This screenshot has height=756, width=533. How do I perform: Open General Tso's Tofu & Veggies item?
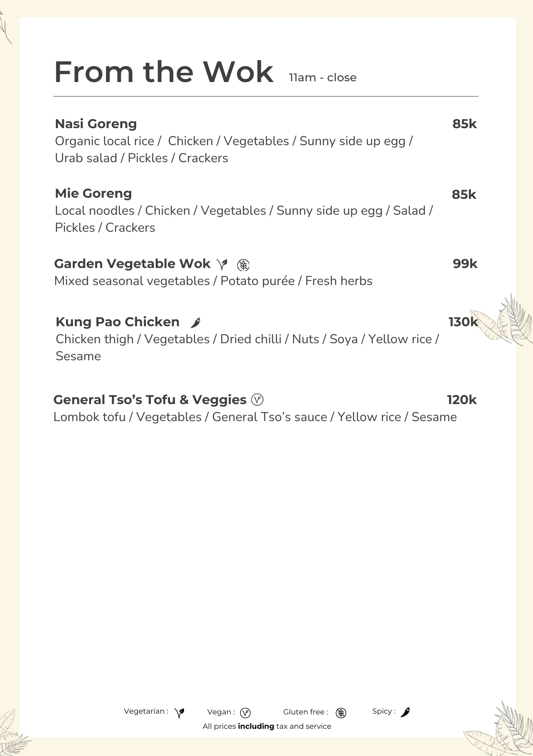tap(150, 400)
